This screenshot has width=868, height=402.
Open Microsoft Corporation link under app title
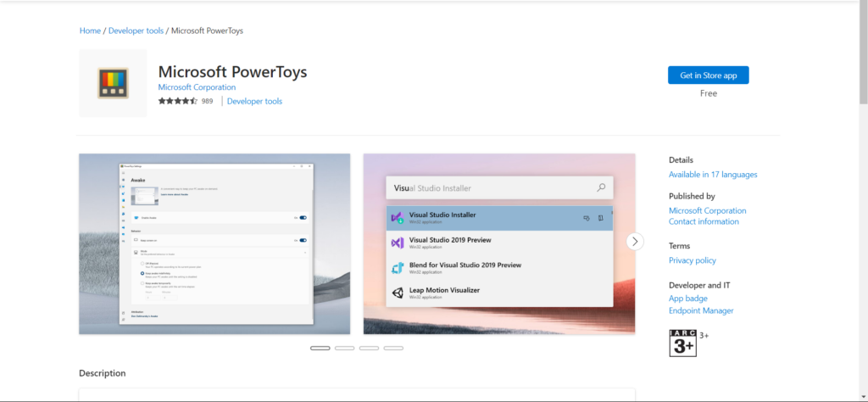pyautogui.click(x=197, y=87)
